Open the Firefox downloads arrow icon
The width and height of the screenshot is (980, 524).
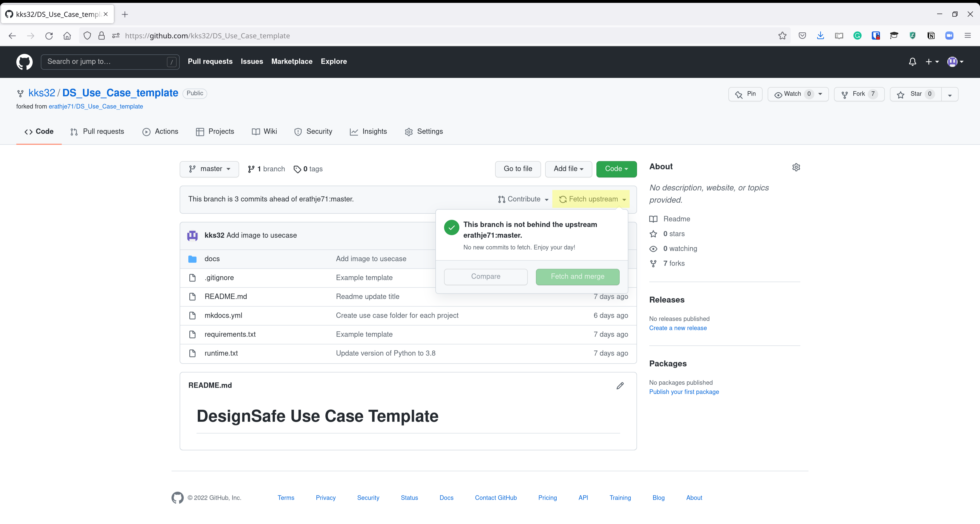820,36
